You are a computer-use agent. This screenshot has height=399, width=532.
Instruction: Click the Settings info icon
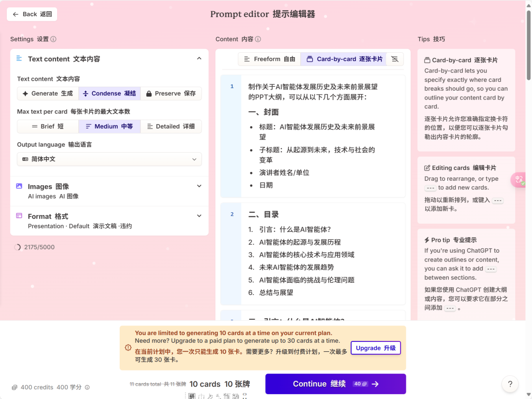point(53,39)
